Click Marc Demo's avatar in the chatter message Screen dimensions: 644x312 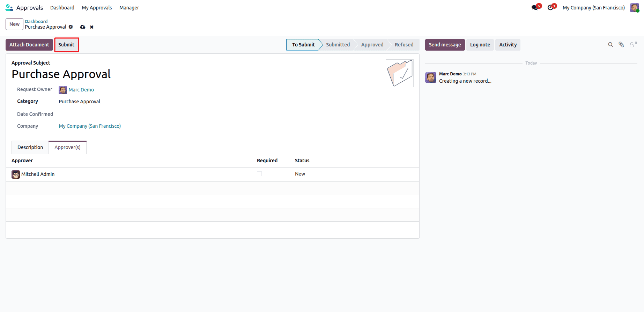431,77
